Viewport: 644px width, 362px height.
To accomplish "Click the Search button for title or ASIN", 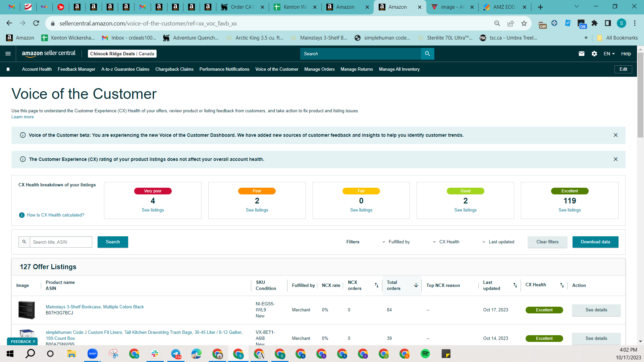I will (x=113, y=242).
